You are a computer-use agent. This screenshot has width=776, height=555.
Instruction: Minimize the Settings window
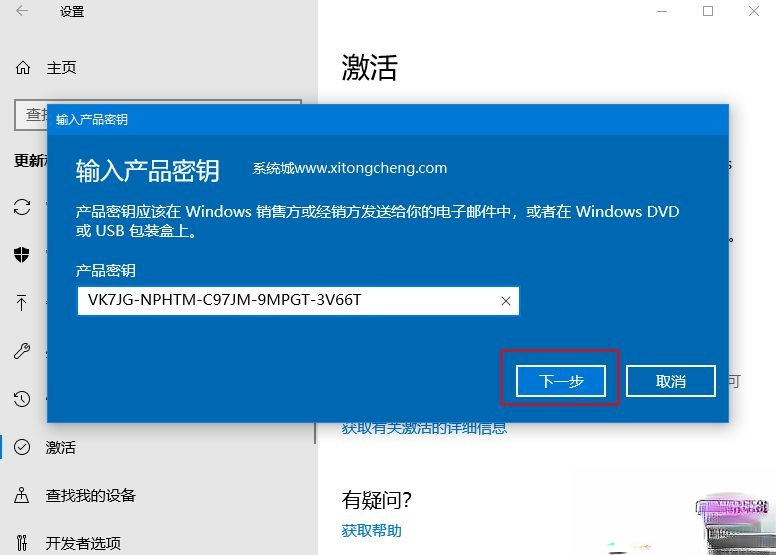point(661,11)
